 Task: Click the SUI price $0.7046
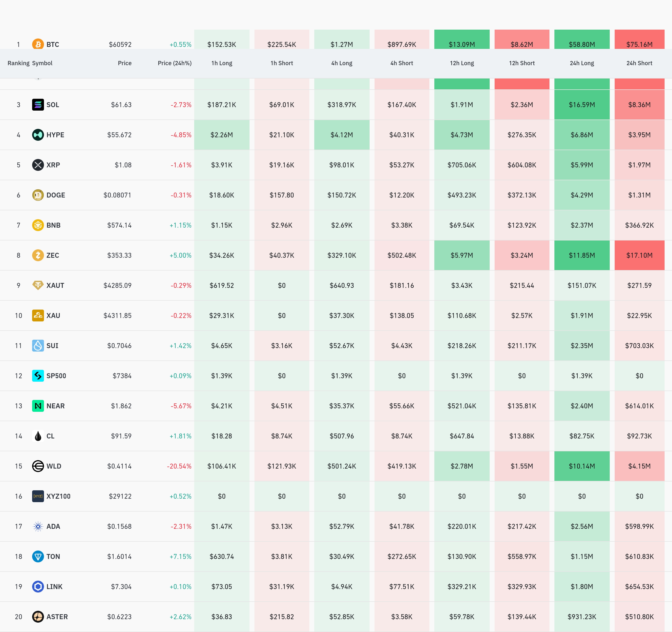(119, 346)
